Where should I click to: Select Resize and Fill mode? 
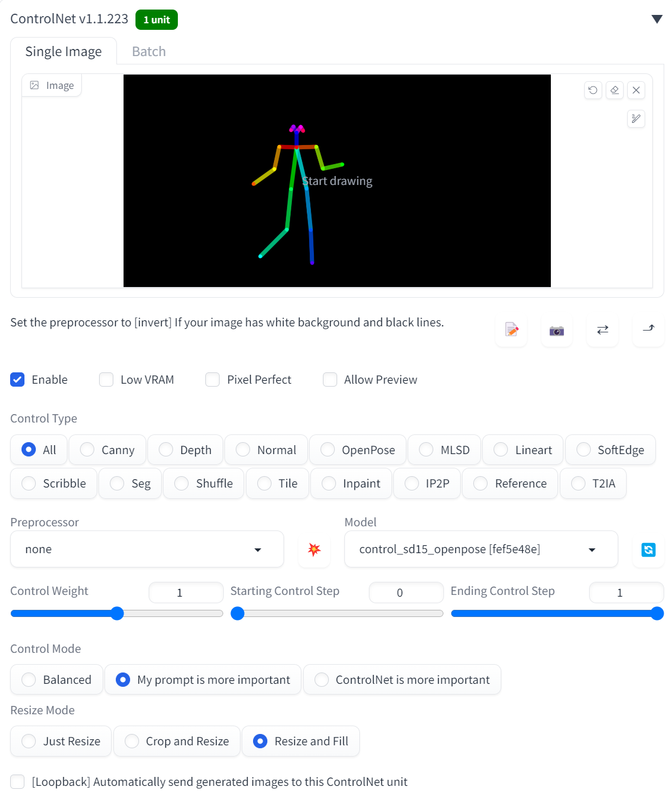(x=301, y=741)
